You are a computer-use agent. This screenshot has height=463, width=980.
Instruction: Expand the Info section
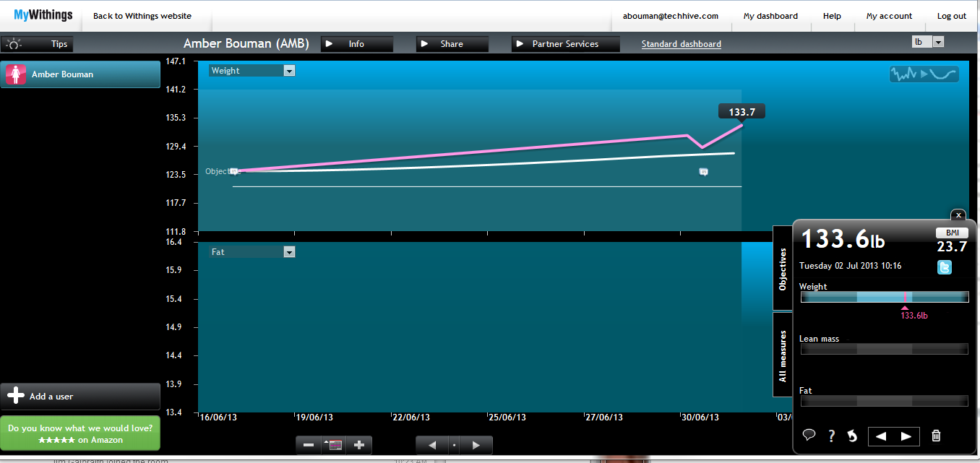(x=357, y=44)
